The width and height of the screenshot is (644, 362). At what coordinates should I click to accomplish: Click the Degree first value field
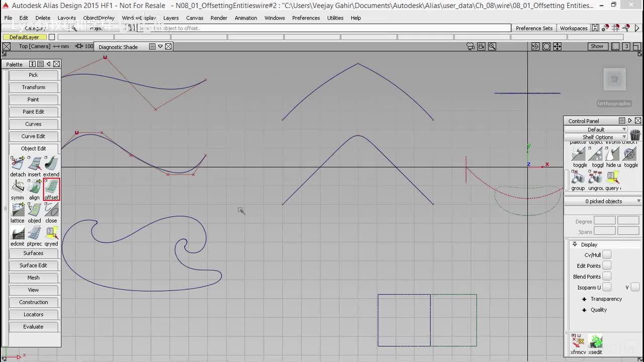(605, 221)
